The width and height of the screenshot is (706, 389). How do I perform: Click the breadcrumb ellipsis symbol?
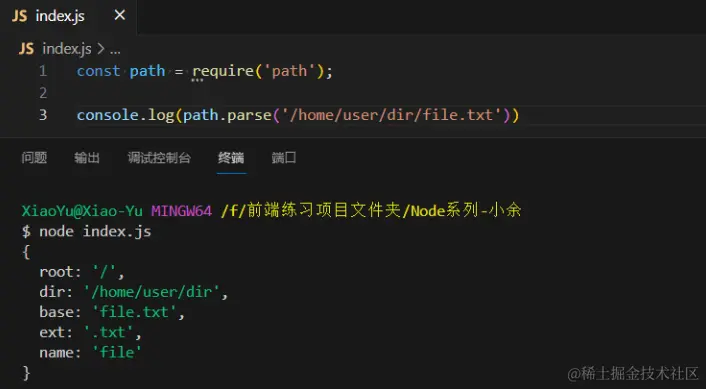(x=115, y=51)
